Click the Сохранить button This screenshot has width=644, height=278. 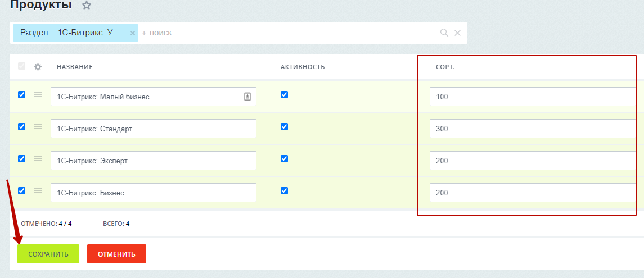click(48, 254)
